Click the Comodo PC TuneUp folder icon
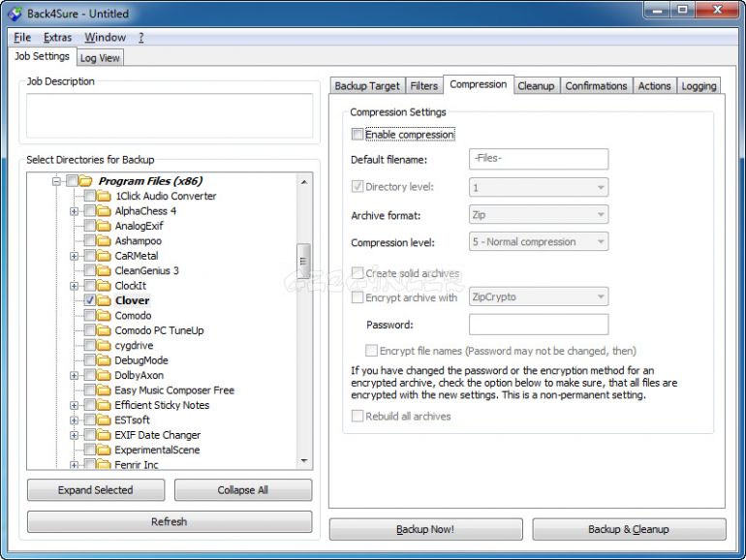Viewport: 746px width, 560px height. pos(105,330)
